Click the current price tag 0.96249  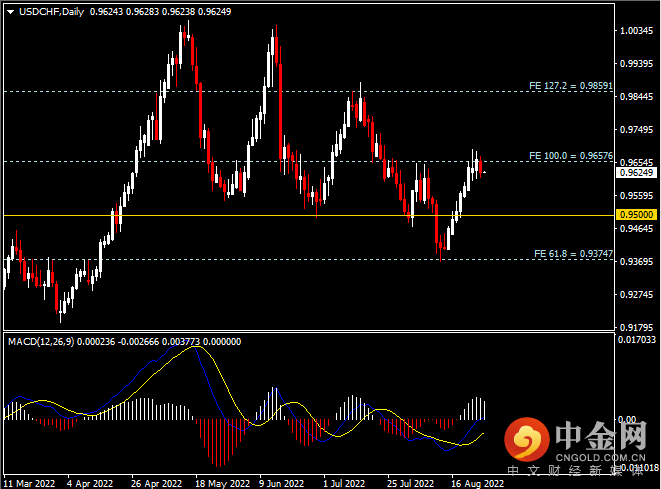point(637,172)
